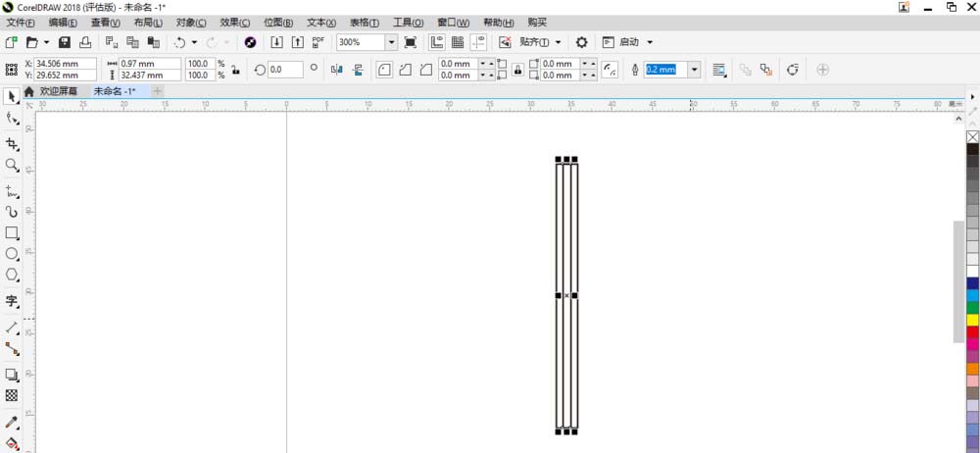
Task: Select the Zoom magnifier tool
Action: click(x=11, y=164)
